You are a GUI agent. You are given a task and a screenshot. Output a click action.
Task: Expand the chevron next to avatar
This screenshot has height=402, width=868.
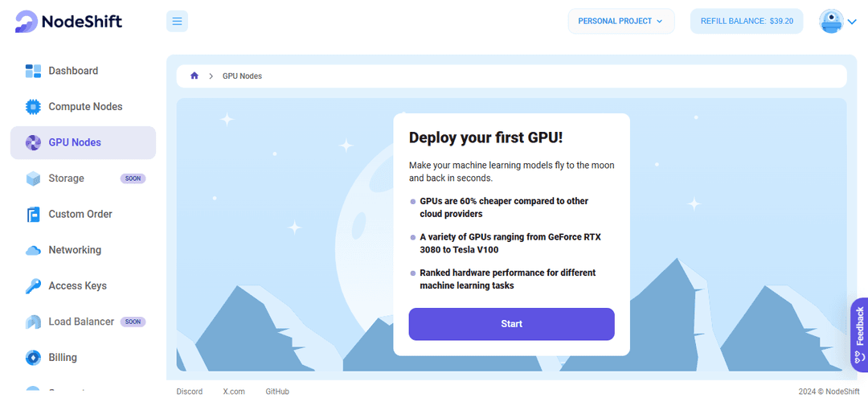[852, 23]
